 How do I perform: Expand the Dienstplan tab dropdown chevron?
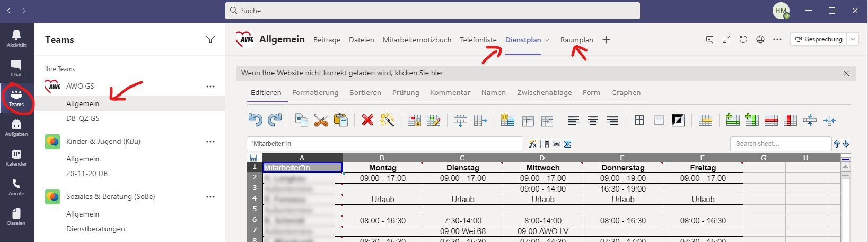click(x=547, y=40)
